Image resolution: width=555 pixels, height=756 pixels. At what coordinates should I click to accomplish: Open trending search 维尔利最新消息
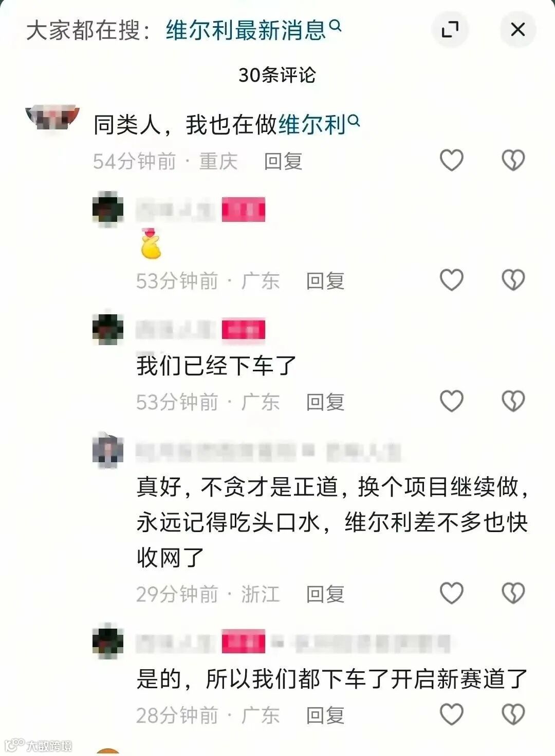point(253,30)
